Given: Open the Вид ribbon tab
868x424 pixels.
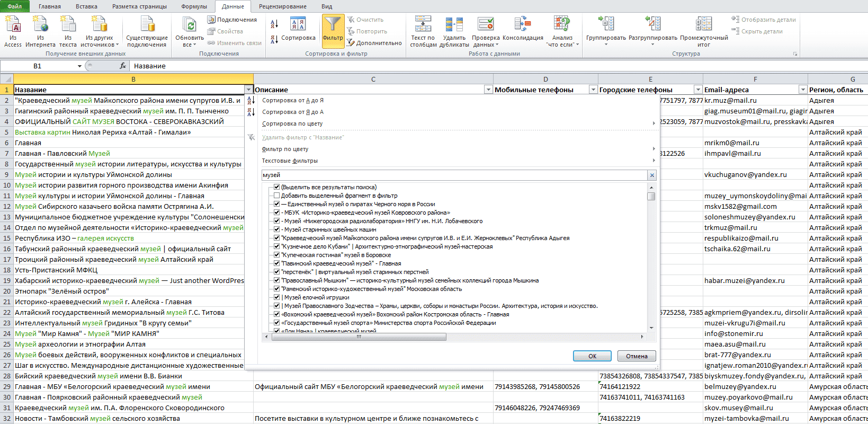Looking at the screenshot, I should [x=327, y=6].
